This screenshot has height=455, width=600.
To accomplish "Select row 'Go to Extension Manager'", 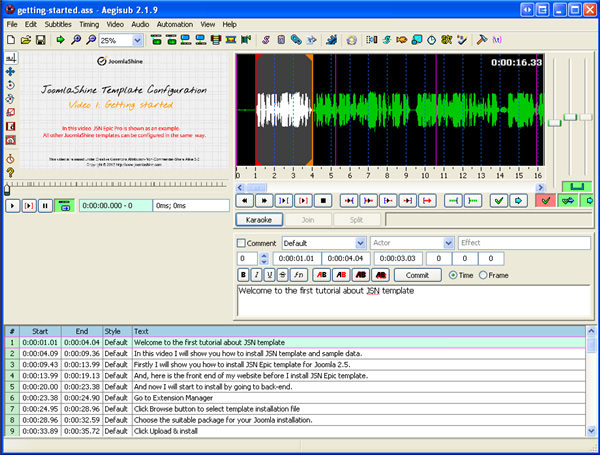I will coord(295,398).
